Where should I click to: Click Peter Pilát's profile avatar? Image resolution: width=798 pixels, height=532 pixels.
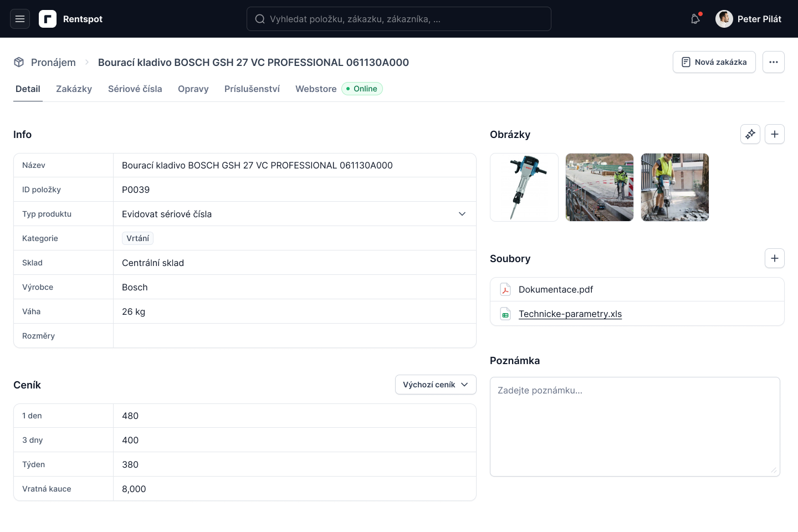click(724, 19)
